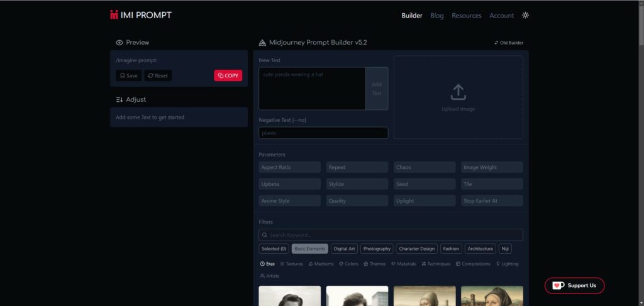Select the Materials subcategory
Image resolution: width=644 pixels, height=306 pixels.
click(x=403, y=264)
